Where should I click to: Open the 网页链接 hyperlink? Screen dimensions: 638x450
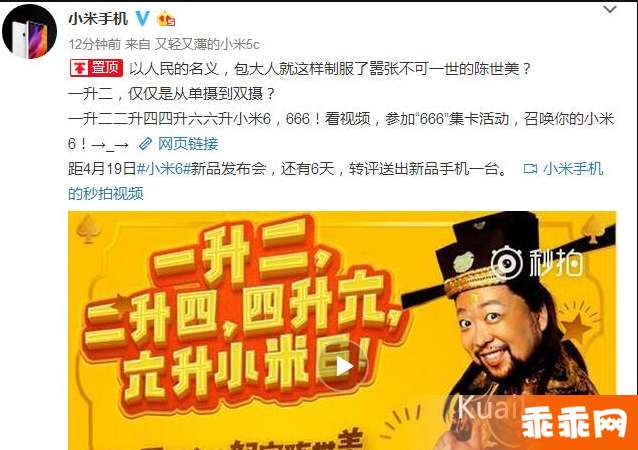click(188, 144)
